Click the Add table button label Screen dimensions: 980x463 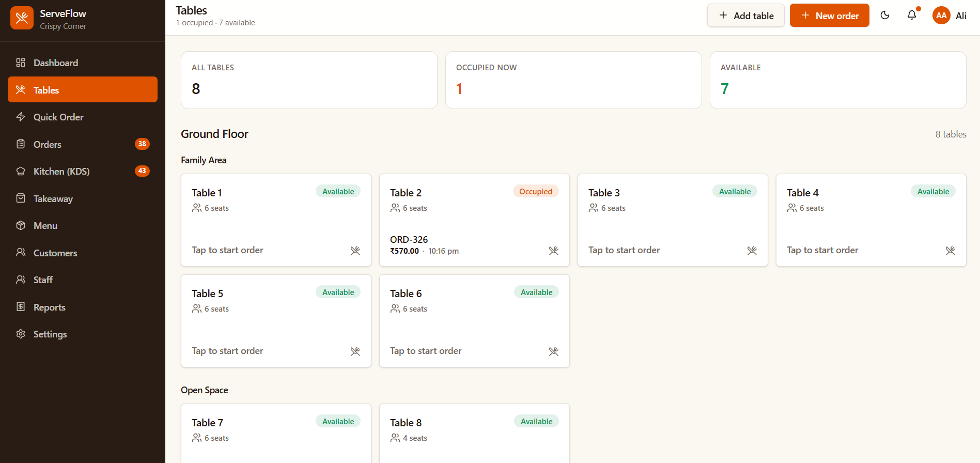point(754,16)
